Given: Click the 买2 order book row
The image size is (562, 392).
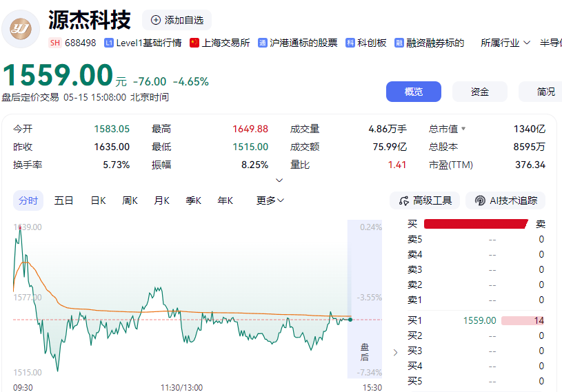Looking at the screenshot, I should [x=476, y=336].
